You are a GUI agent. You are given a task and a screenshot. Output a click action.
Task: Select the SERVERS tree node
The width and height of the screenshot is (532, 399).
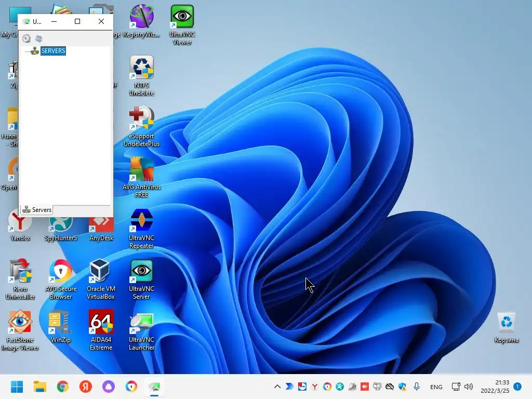click(x=54, y=51)
